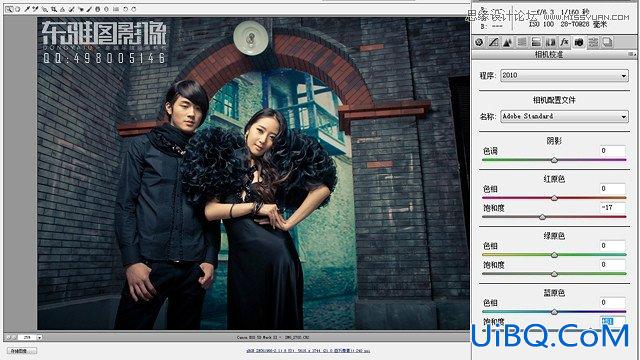Open the Snapshots panel icon

(607, 42)
